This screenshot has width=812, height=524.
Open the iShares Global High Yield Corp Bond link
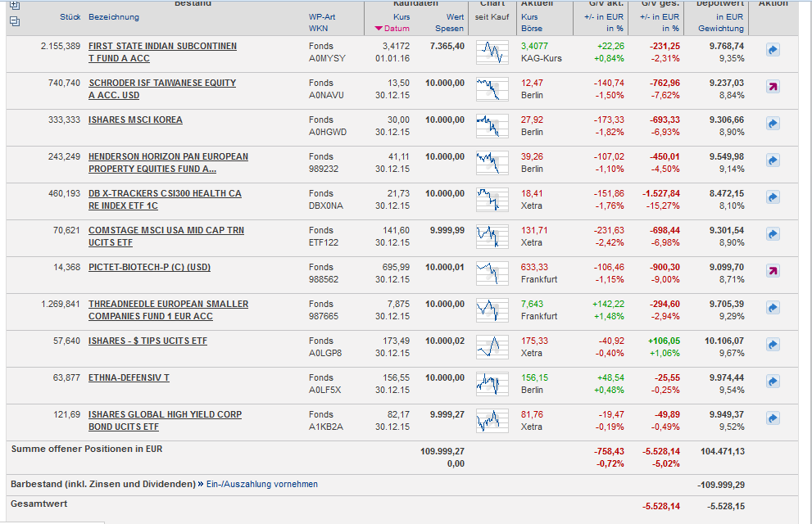(x=165, y=414)
